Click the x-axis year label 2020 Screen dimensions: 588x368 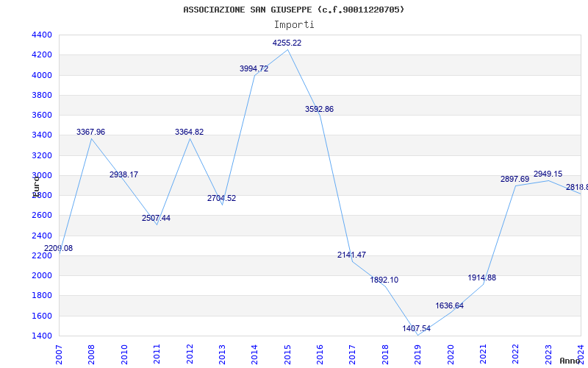(x=451, y=355)
